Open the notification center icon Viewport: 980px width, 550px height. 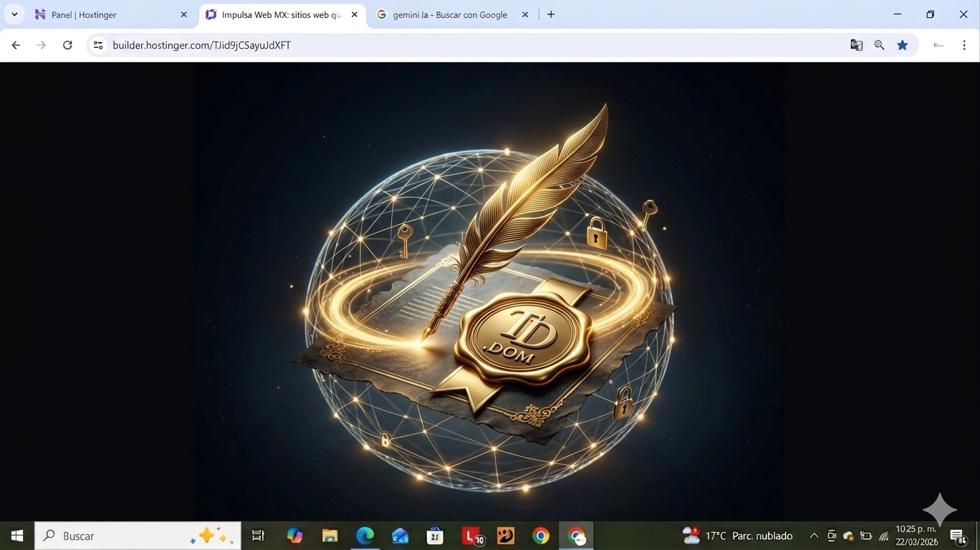[x=959, y=536]
